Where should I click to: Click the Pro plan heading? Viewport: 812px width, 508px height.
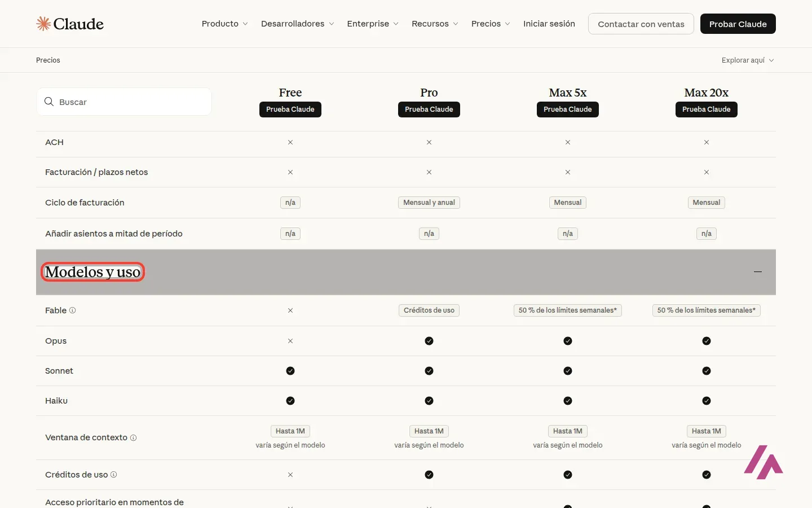(429, 93)
